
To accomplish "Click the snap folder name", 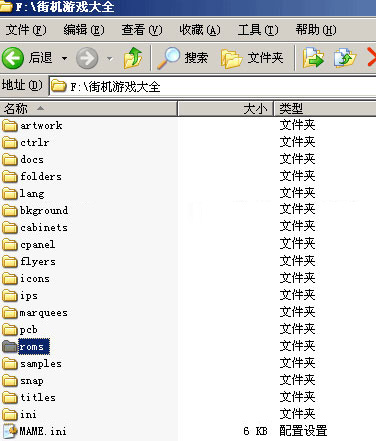I will (32, 381).
